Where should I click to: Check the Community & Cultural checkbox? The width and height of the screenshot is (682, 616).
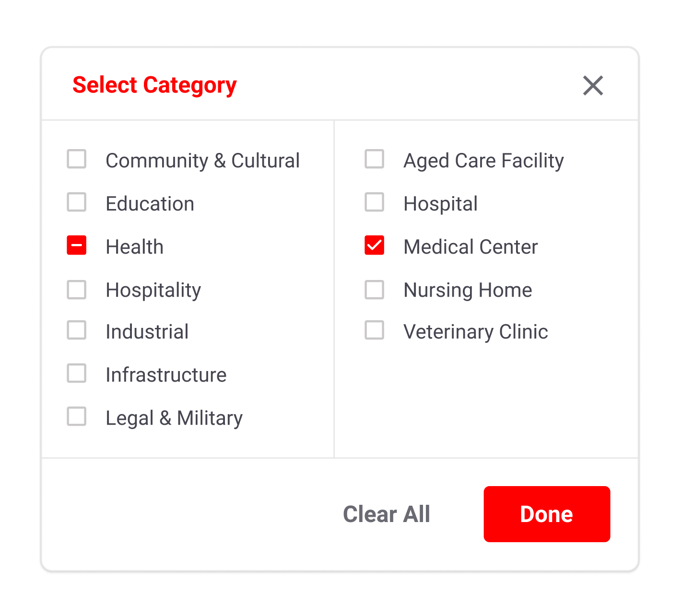[x=76, y=160]
